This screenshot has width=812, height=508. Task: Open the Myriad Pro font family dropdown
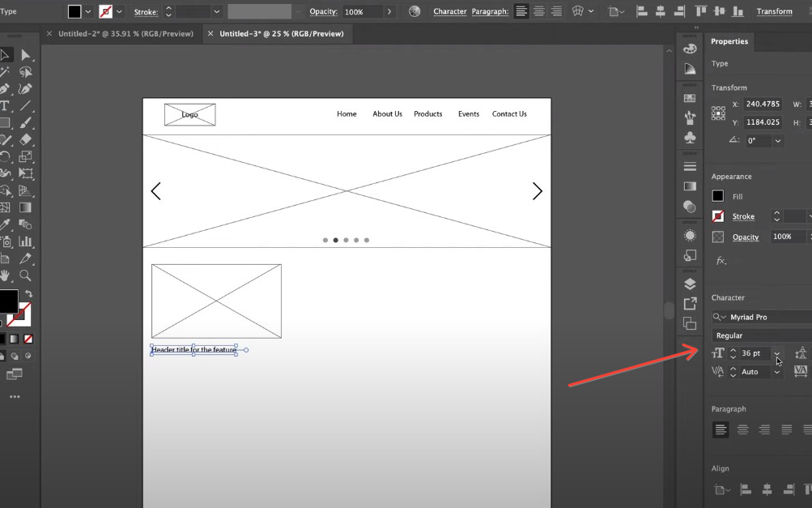(759, 317)
